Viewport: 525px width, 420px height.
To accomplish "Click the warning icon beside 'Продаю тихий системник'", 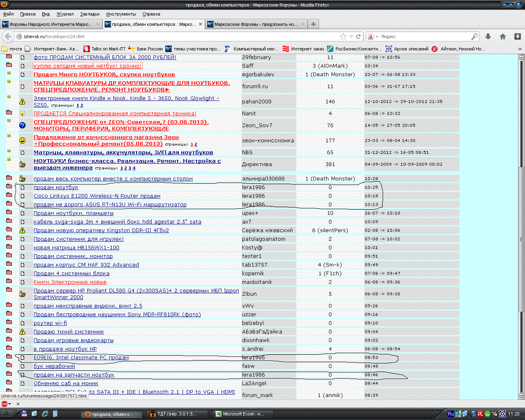I will [23, 331].
